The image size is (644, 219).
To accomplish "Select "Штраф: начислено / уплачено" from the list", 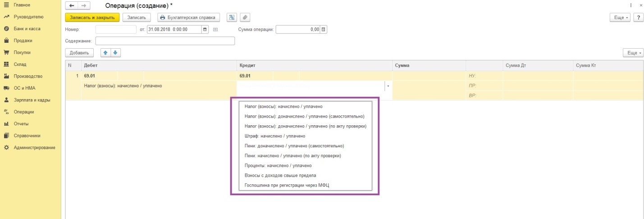I will (275, 136).
